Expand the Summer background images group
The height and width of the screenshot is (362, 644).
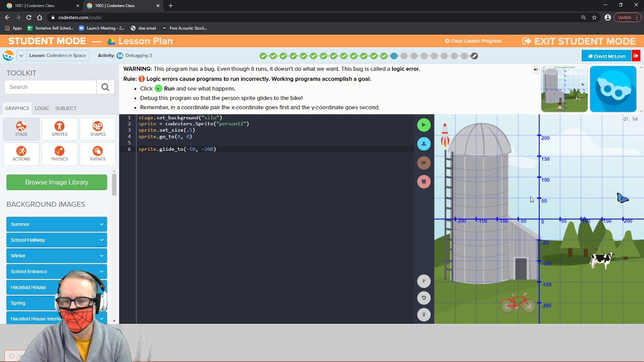(x=57, y=224)
